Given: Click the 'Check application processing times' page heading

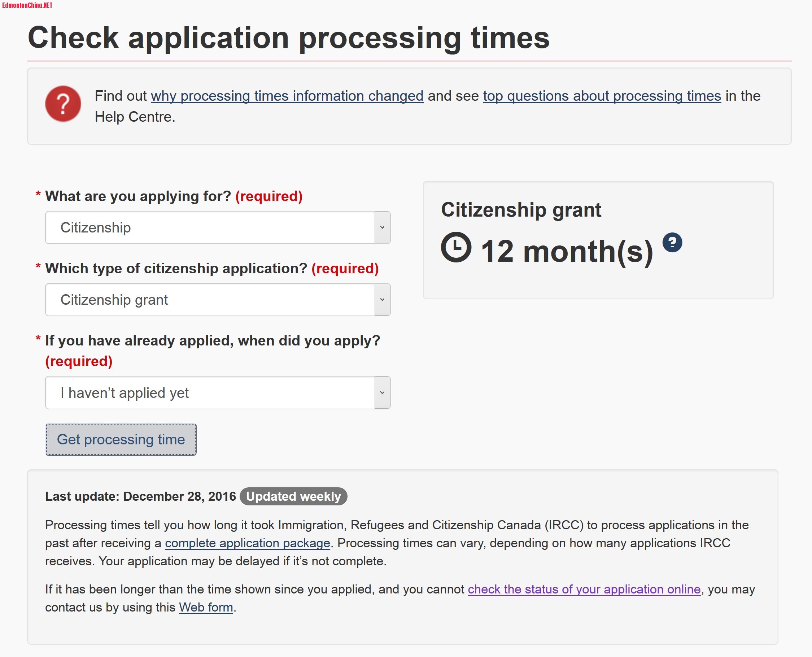Looking at the screenshot, I should [288, 38].
